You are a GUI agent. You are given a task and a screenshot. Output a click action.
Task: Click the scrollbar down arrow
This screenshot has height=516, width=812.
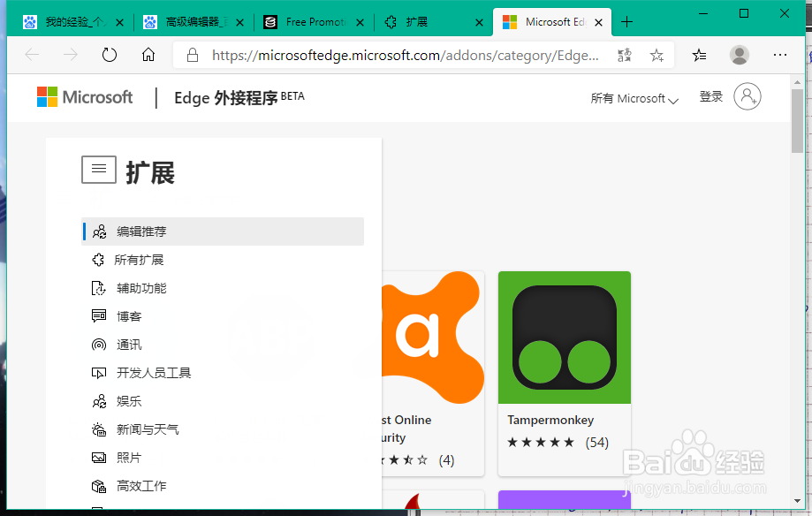point(797,501)
